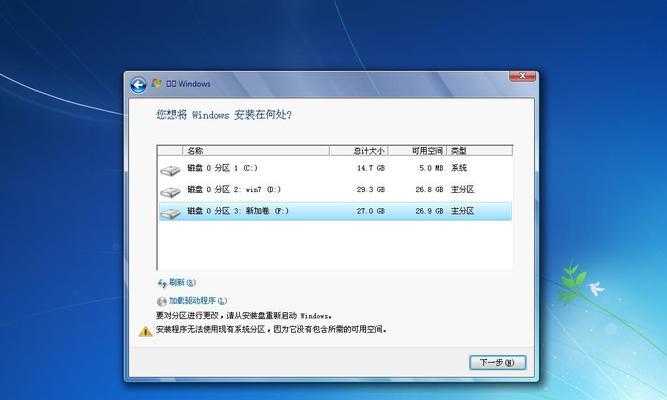Screen dimensions: 667x400
Task: Select row 磁盘 0 分区 1 (C:)
Action: coord(335,169)
